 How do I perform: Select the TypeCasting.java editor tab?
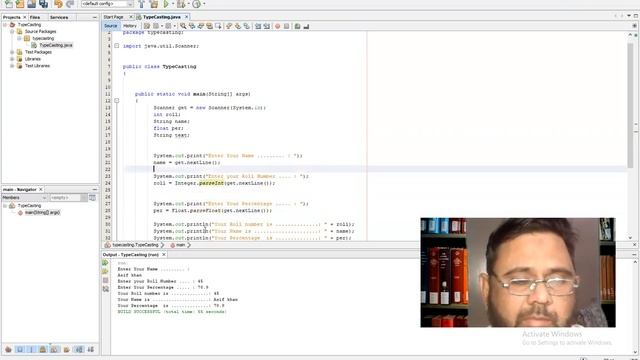[162, 17]
